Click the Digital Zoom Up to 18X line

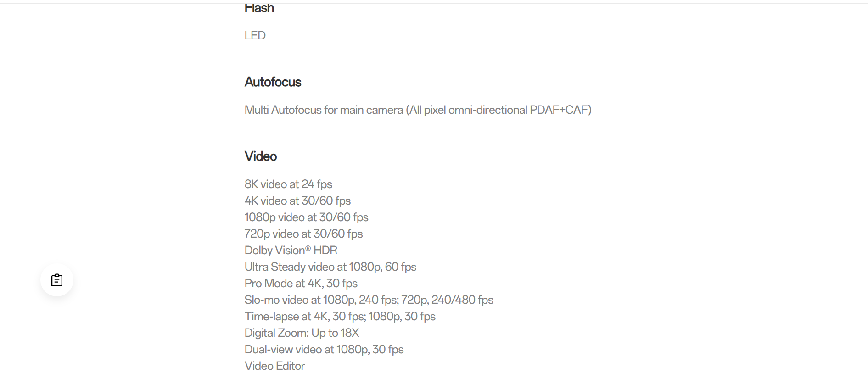point(302,333)
